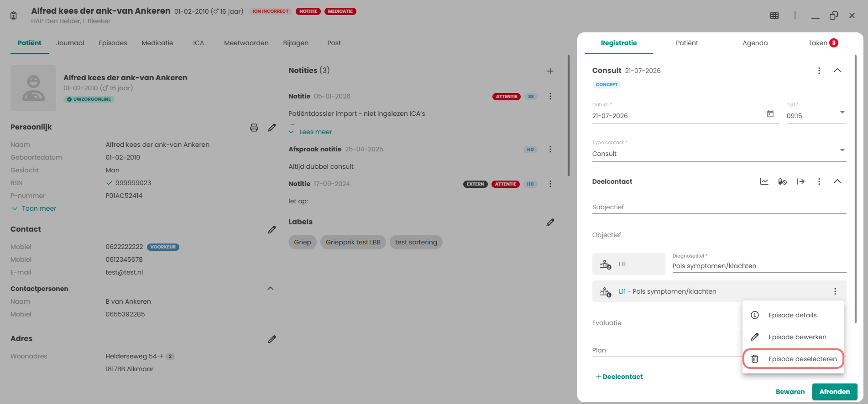
Task: Add a new note with plus icon
Action: pyautogui.click(x=550, y=71)
